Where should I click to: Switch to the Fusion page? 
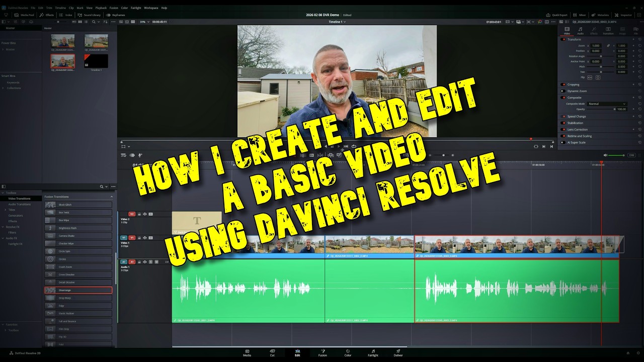click(x=323, y=353)
